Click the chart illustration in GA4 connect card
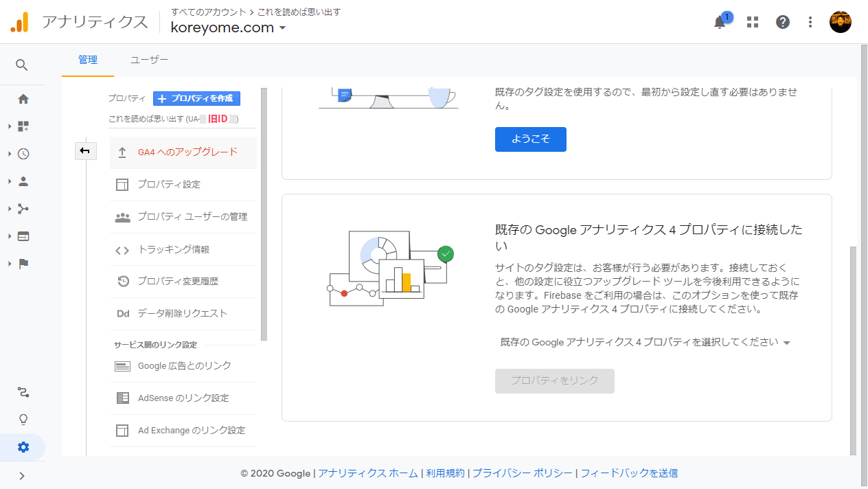This screenshot has height=489, width=868. tap(391, 267)
